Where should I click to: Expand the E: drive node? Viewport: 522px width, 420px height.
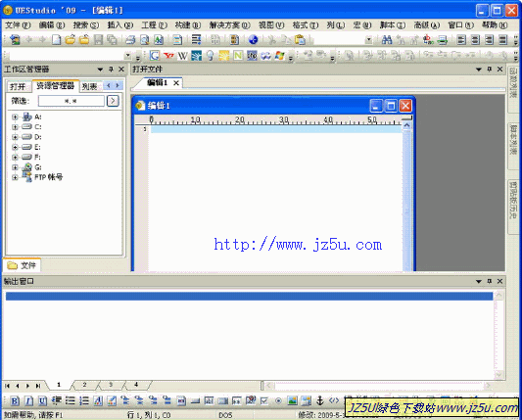(15, 147)
